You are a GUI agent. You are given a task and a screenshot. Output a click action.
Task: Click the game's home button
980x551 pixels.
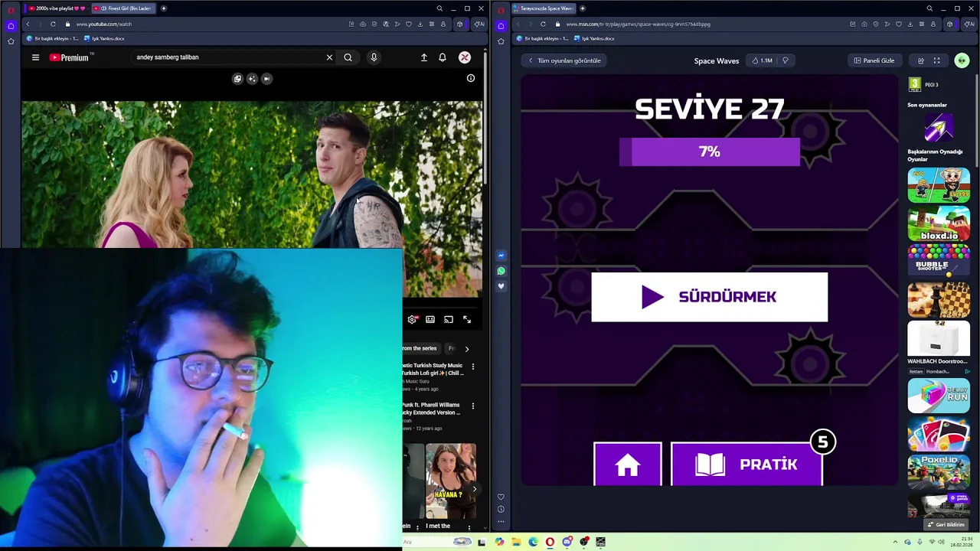(x=627, y=465)
